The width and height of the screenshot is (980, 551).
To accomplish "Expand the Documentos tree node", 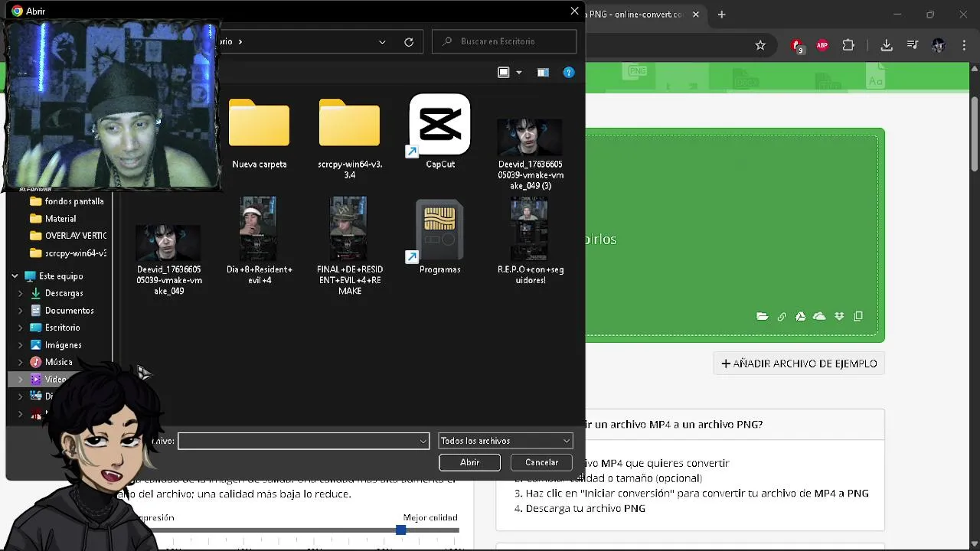I will tap(21, 311).
